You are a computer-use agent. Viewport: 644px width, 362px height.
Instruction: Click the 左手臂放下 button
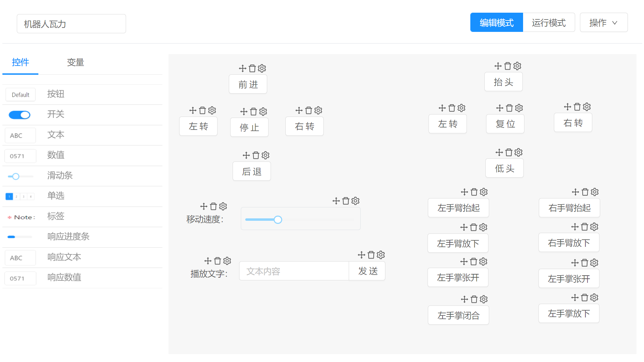point(458,243)
